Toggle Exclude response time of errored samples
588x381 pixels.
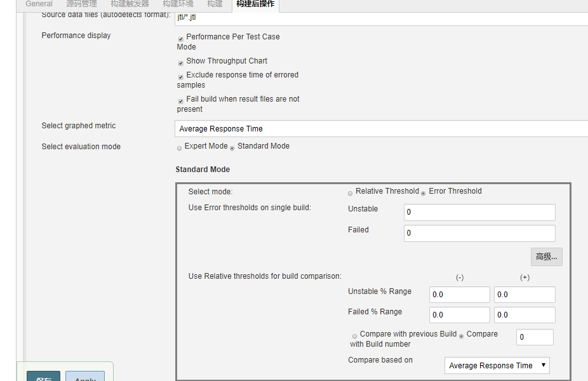180,76
